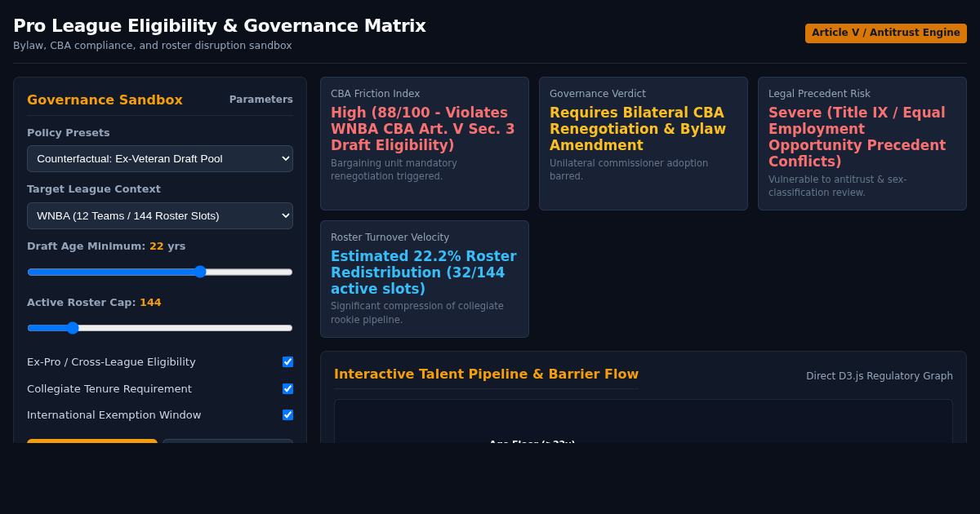Click the Ex-Pro / Cross-League Eligibility label

point(111,361)
